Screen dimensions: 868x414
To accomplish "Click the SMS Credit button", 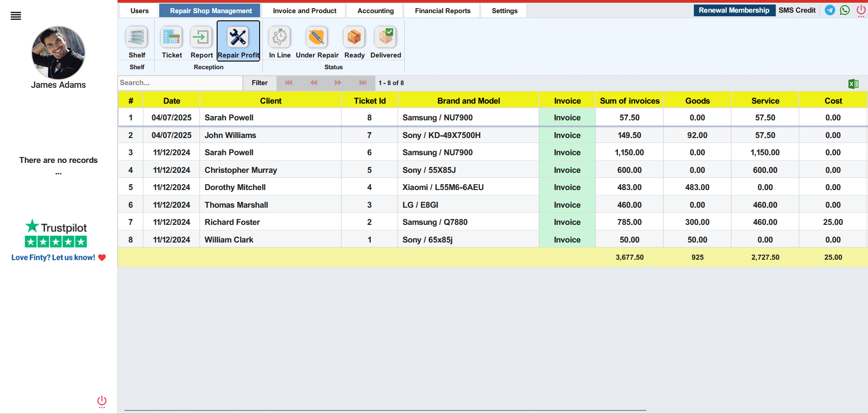I will coord(797,10).
